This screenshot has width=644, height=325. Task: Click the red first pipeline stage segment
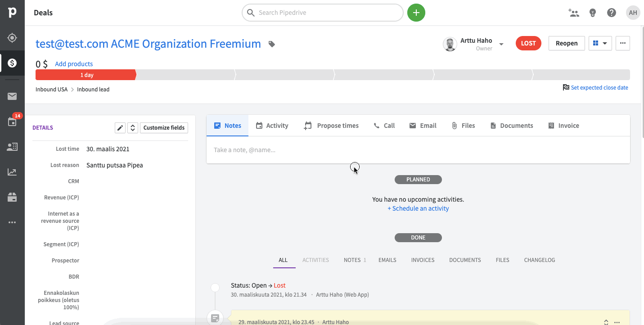[86, 75]
